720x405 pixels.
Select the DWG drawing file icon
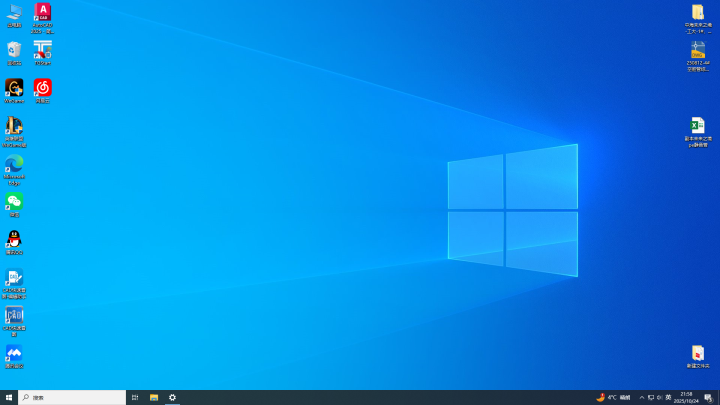pos(698,56)
